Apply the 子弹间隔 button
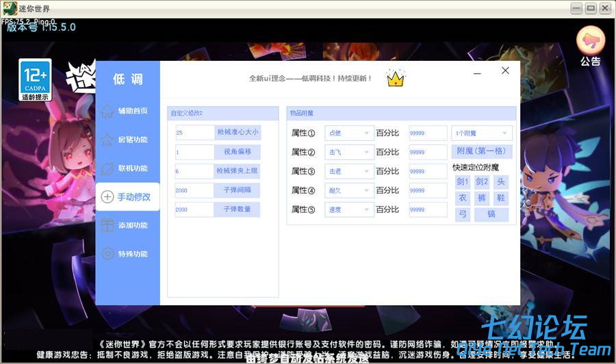Image resolution: width=616 pixels, height=364 pixels. pyautogui.click(x=237, y=190)
